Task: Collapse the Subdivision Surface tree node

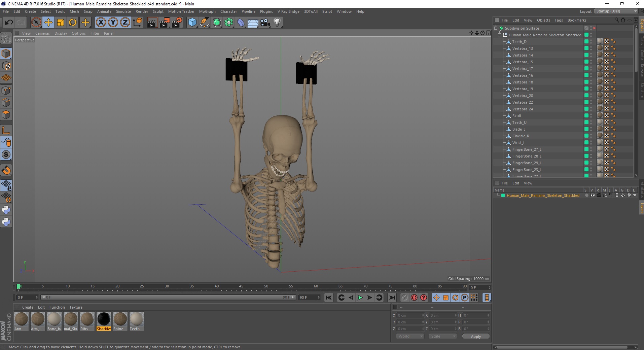Action: [x=496, y=28]
